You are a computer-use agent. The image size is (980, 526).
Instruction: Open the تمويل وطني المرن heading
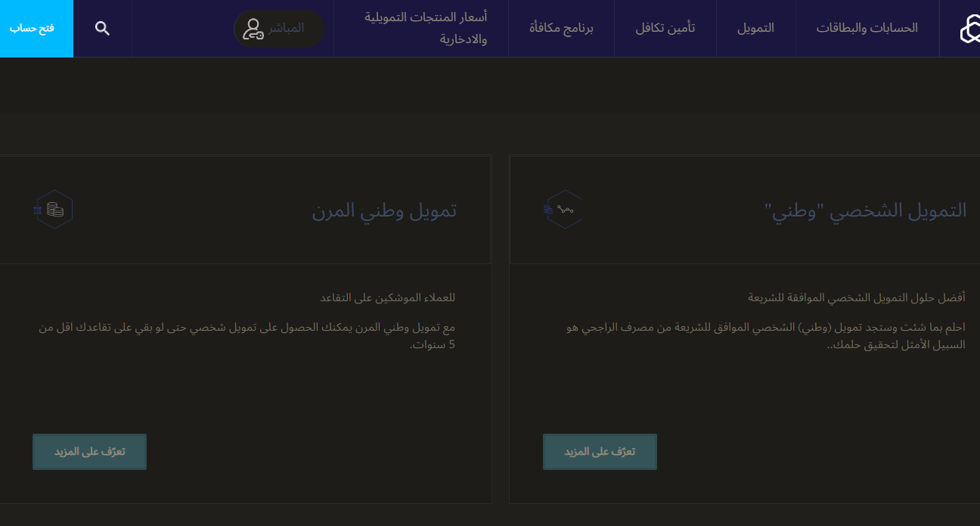click(384, 210)
